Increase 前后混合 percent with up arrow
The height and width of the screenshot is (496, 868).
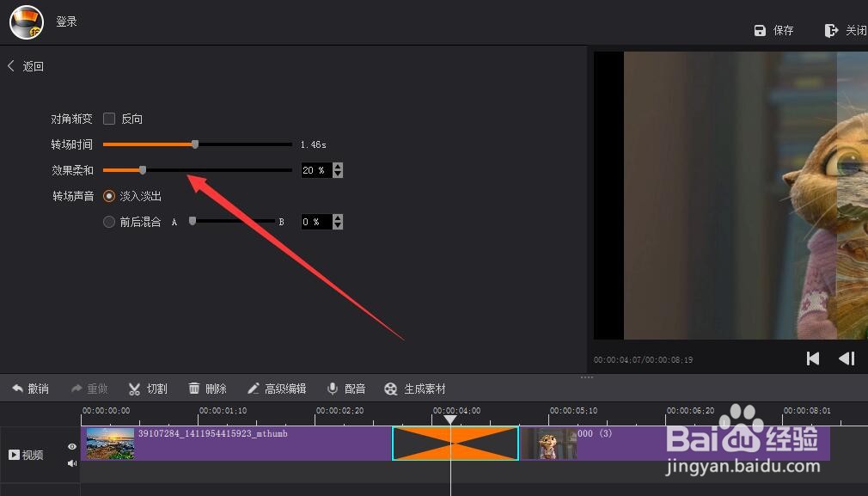(x=338, y=217)
